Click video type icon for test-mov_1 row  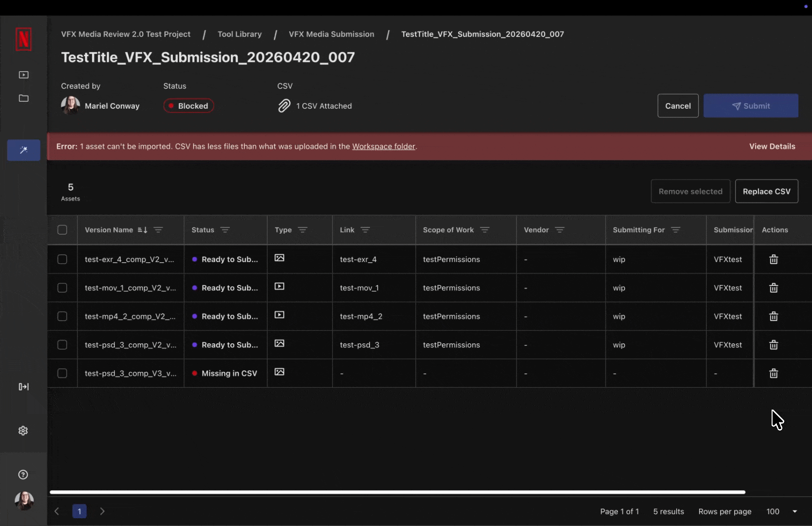coord(279,286)
